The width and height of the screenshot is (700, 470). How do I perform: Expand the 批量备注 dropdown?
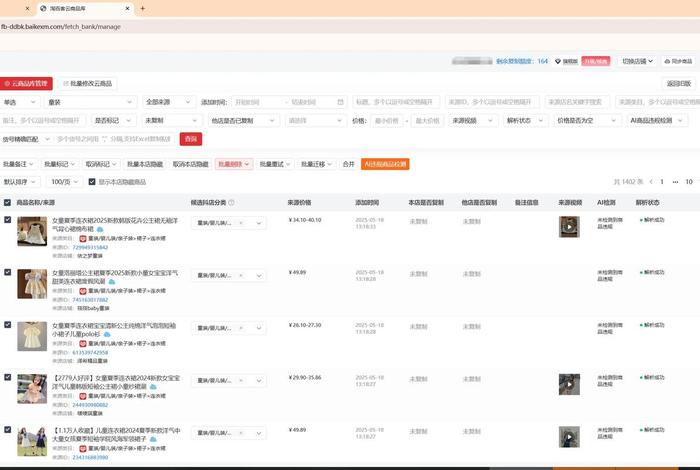[x=18, y=164]
